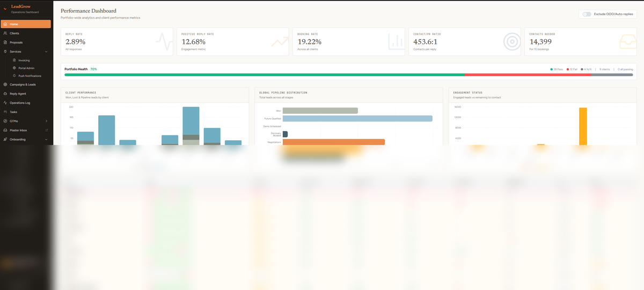Click the 19.22% booking rate value
Viewport: 644px width, 290px height.
[x=309, y=41]
